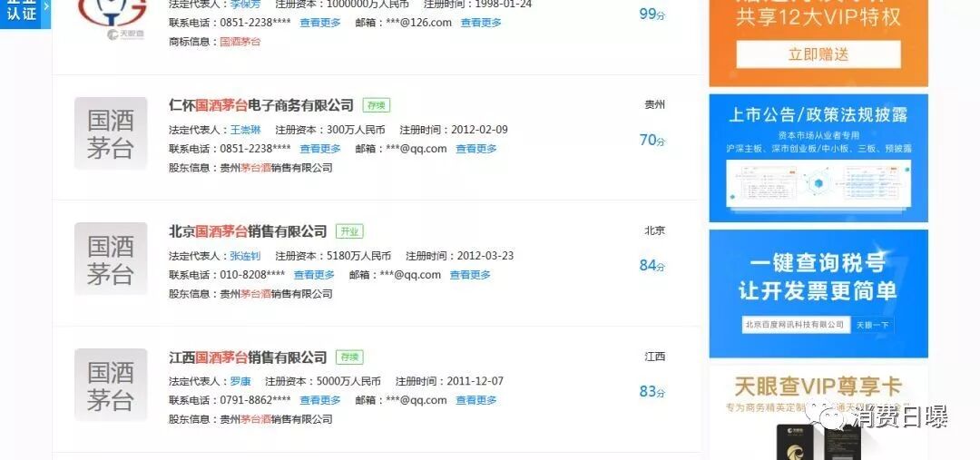View legal representative 李保芳
The height and width of the screenshot is (460, 980).
click(246, 4)
